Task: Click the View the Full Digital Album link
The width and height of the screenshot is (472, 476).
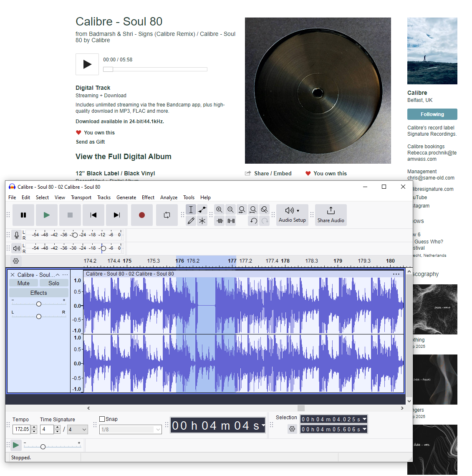Action: [x=124, y=157]
